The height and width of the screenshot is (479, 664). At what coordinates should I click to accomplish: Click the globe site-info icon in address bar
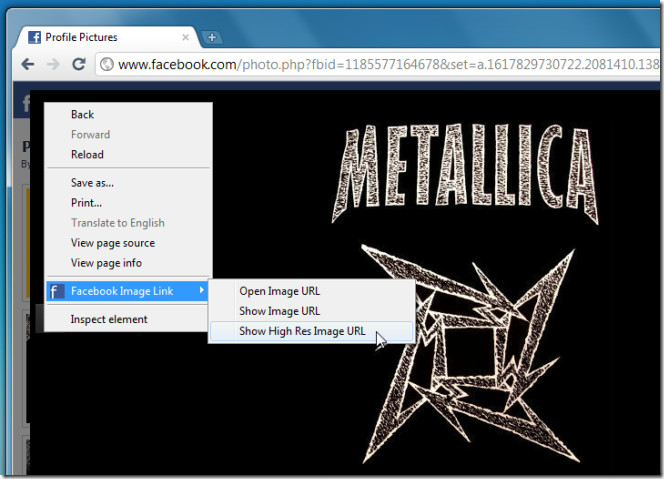(107, 64)
